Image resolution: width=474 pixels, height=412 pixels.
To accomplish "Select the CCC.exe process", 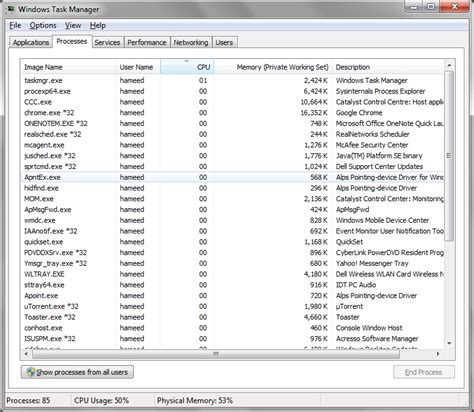I will click(232, 102).
